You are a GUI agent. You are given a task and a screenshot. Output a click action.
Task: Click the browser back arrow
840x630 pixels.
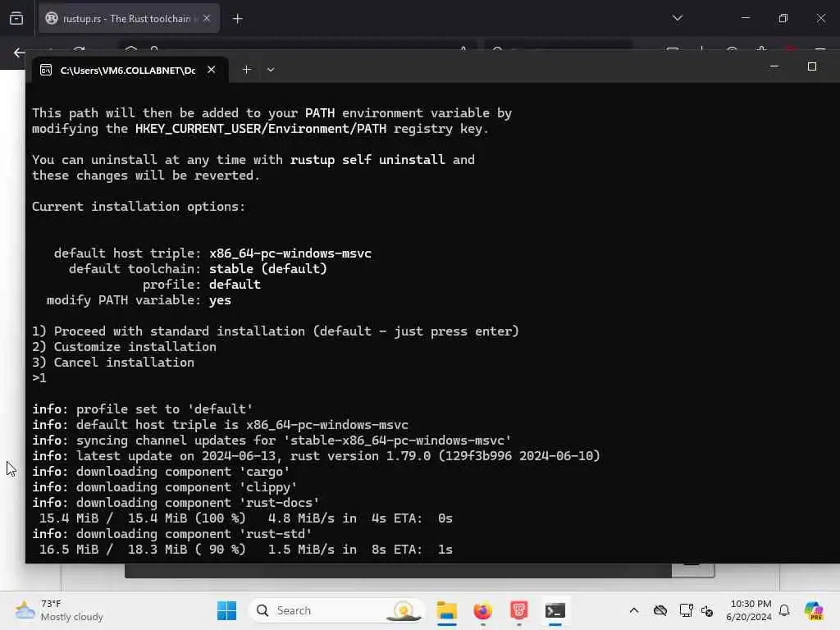[x=19, y=52]
